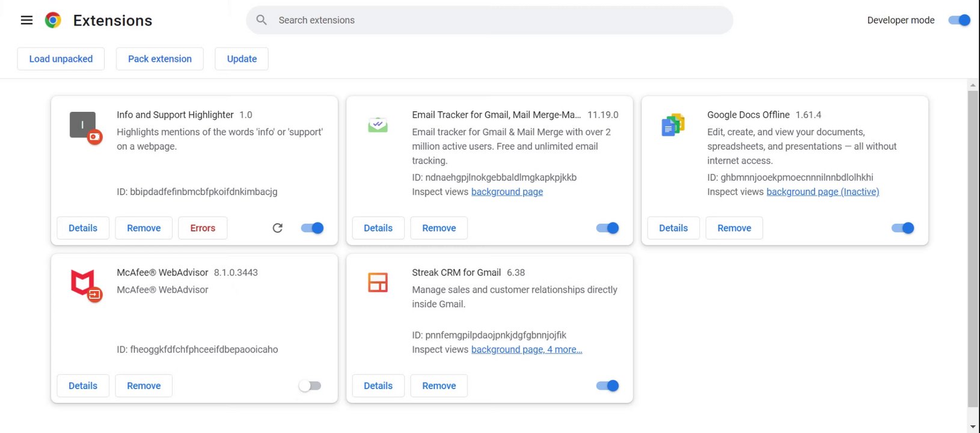The image size is (980, 433).
Task: Click the Google Docs Offline icon
Action: (x=673, y=124)
